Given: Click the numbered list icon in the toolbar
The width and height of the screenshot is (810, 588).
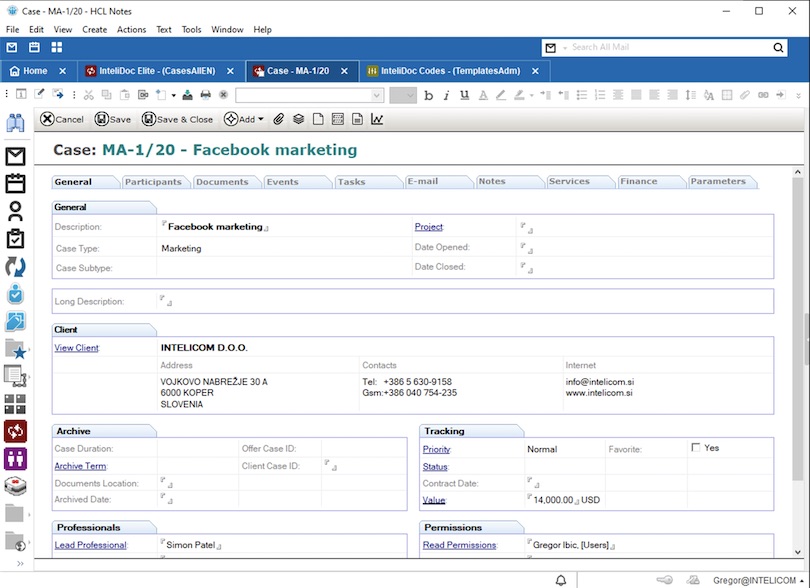Looking at the screenshot, I should click(x=600, y=95).
